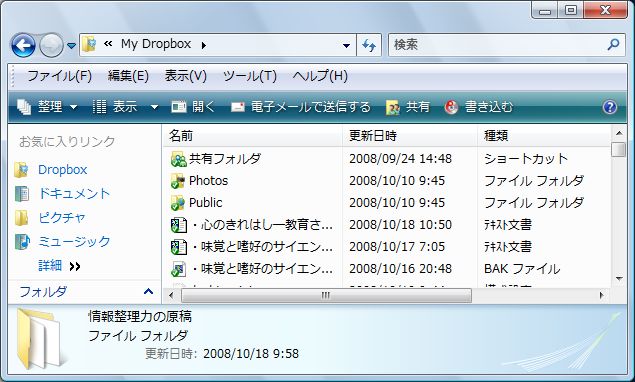Viewport: 635px width, 382px height.
Task: Click the ミュージック icon in sidebar
Action: (22, 242)
